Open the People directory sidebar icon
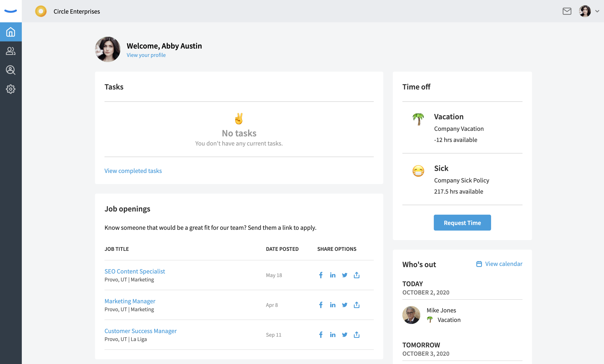Screen dimensions: 604x364 pos(11,51)
